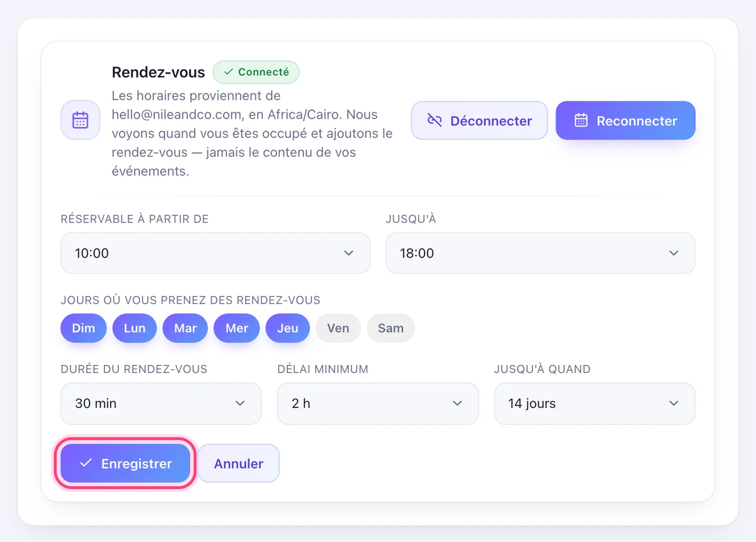Toggle the Mar day chip
The image size is (756, 542).
pyautogui.click(x=185, y=328)
